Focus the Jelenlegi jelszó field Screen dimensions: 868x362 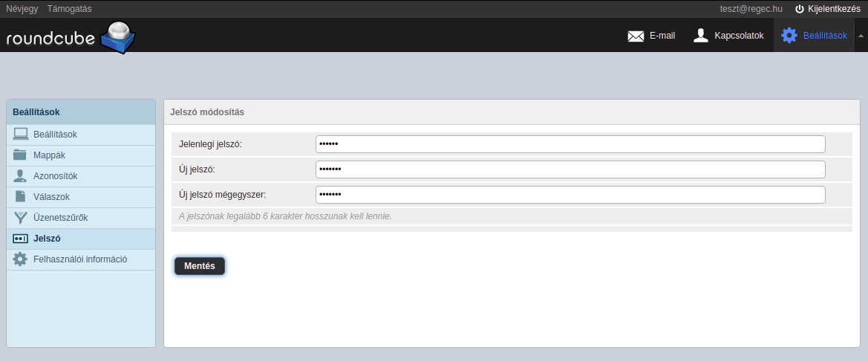(570, 144)
